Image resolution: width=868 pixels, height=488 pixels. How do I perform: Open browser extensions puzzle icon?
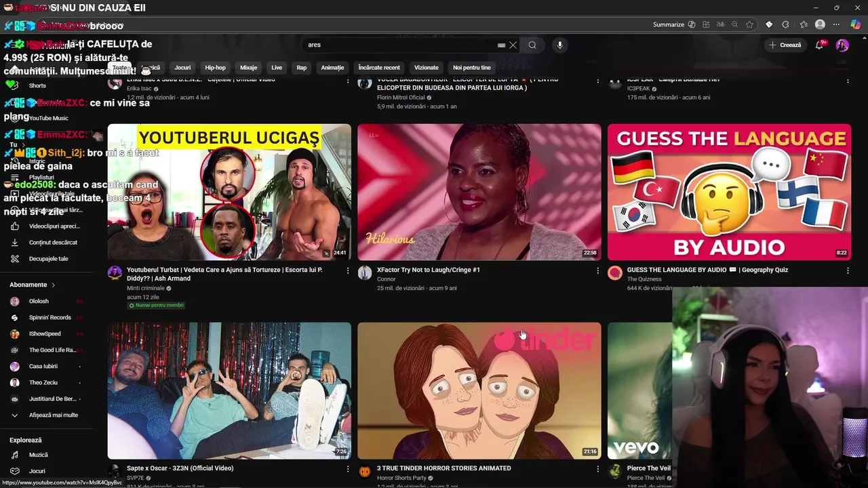tap(785, 24)
